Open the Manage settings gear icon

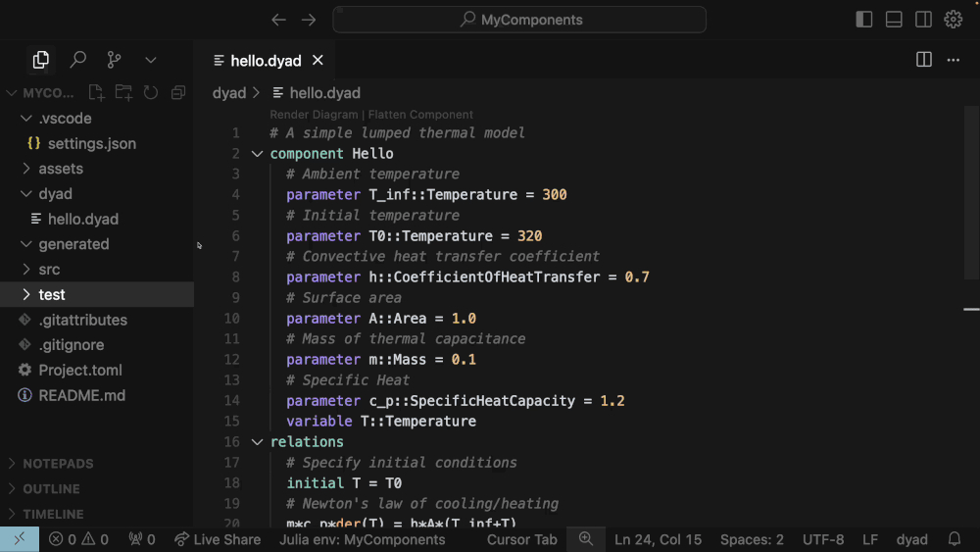[x=953, y=20]
